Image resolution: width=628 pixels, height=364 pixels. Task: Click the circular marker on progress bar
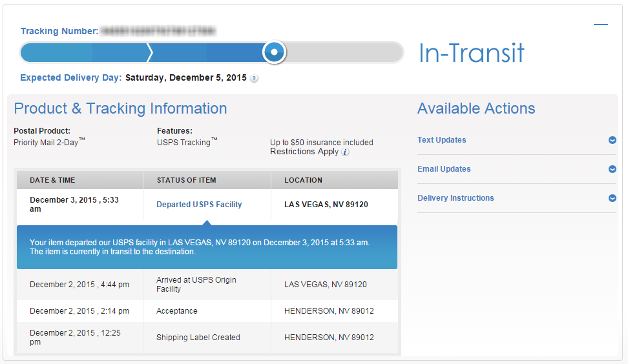point(275,52)
